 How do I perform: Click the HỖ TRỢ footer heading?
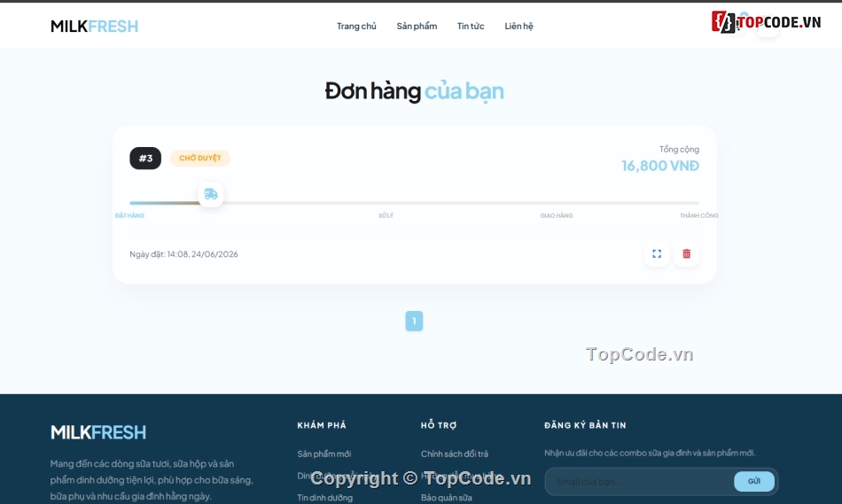point(439,425)
